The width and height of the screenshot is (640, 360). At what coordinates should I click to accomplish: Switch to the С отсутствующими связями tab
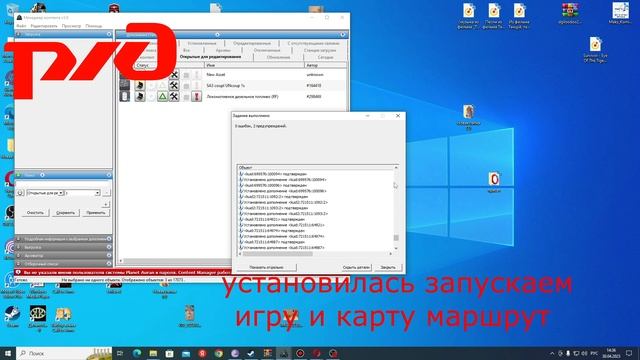coord(313,43)
